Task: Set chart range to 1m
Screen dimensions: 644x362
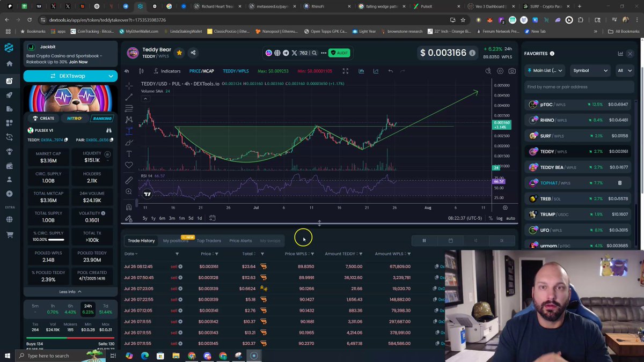Action: [181, 218]
